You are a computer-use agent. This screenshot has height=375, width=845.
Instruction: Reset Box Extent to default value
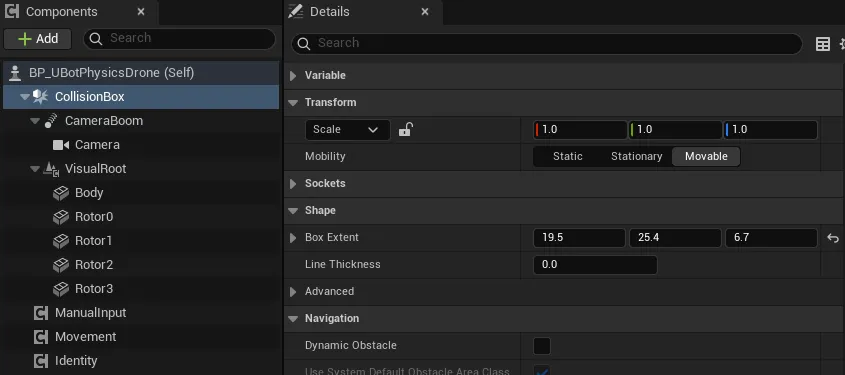(833, 238)
